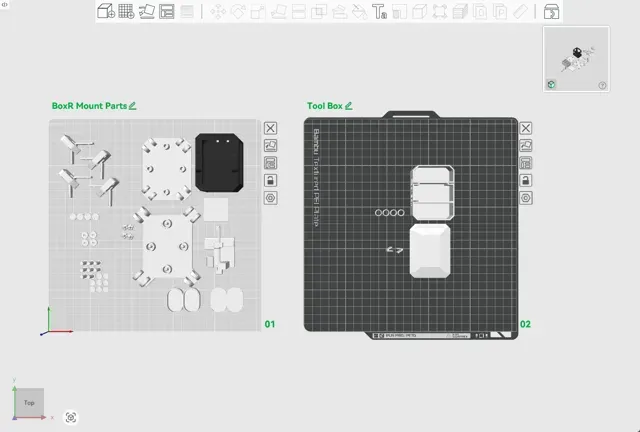640x432 pixels.
Task: Click the Auto orient toolbar icon
Action: click(x=147, y=11)
